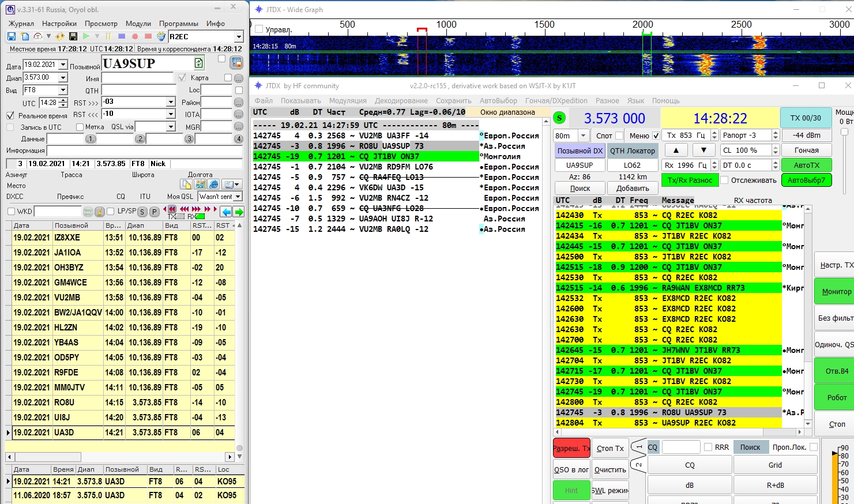Viewport: 854px width, 504px height.
Task: Enable the Спот checkbox
Action: point(619,136)
